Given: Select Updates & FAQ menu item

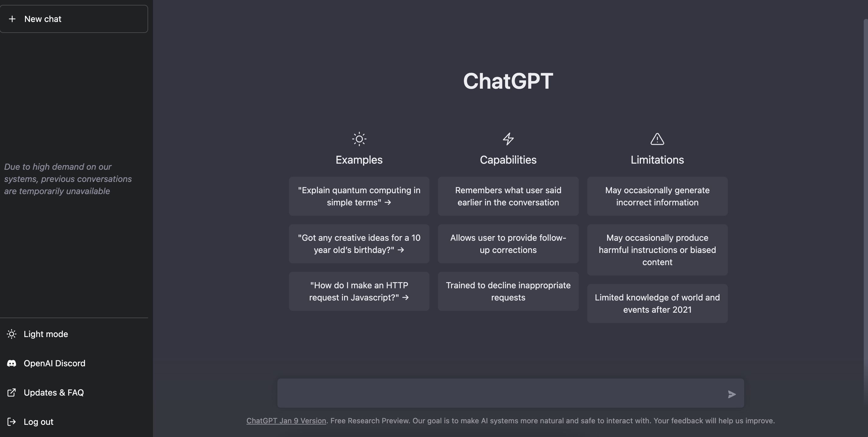Looking at the screenshot, I should (53, 393).
